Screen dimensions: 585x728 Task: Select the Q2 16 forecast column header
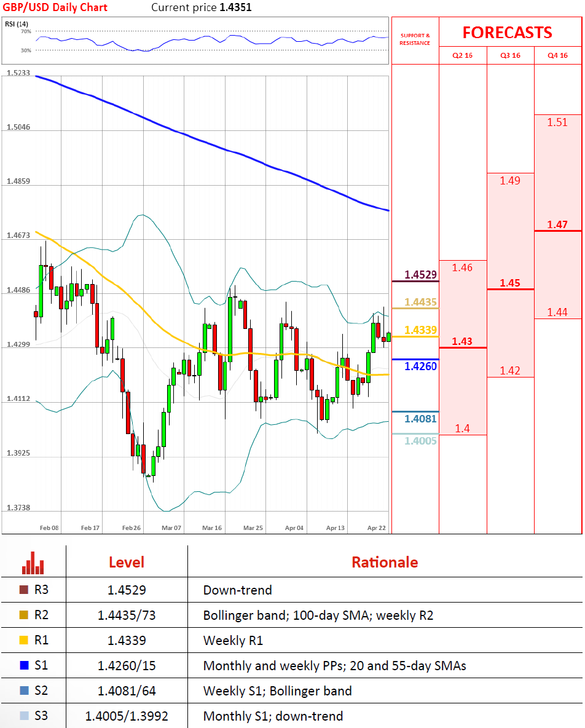(463, 55)
